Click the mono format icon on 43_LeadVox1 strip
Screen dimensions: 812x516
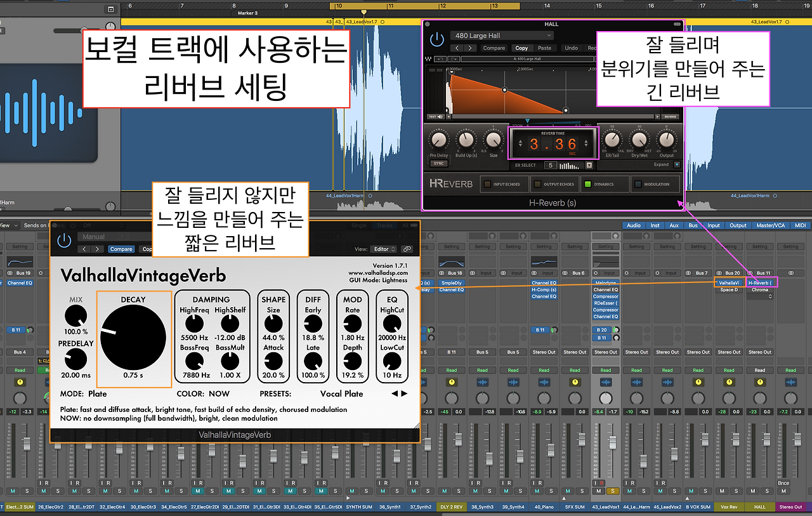coord(597,274)
